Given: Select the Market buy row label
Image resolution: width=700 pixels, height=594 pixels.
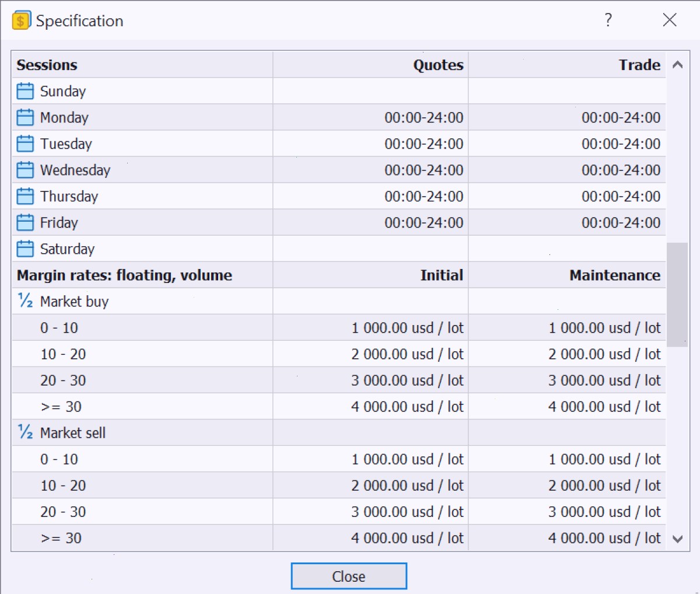Looking at the screenshot, I should coord(74,302).
